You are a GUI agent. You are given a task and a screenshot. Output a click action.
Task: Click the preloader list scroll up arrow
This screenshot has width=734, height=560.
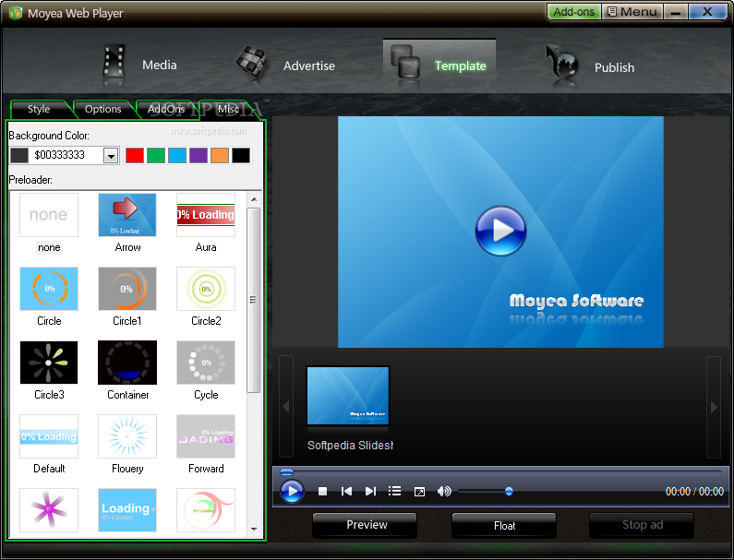pyautogui.click(x=254, y=199)
